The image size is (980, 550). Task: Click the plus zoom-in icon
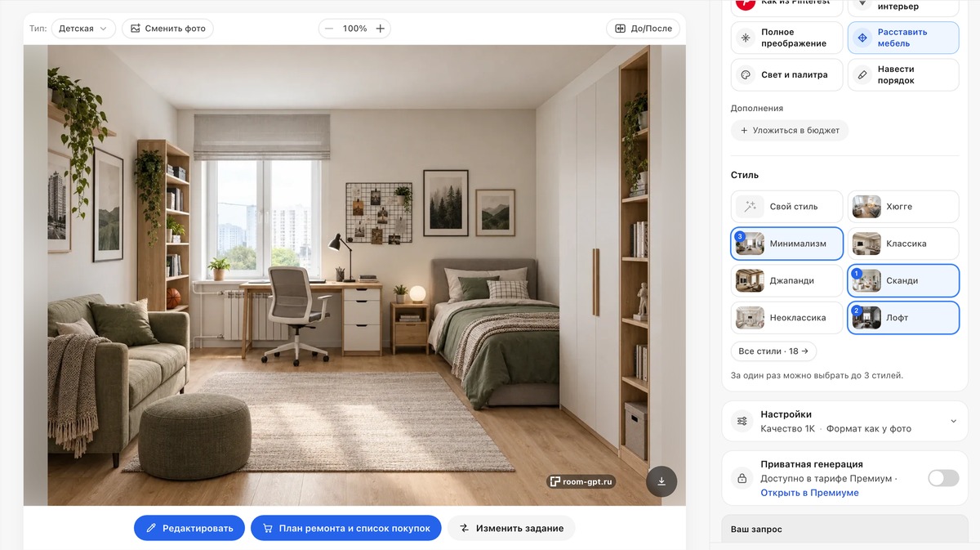coord(380,29)
